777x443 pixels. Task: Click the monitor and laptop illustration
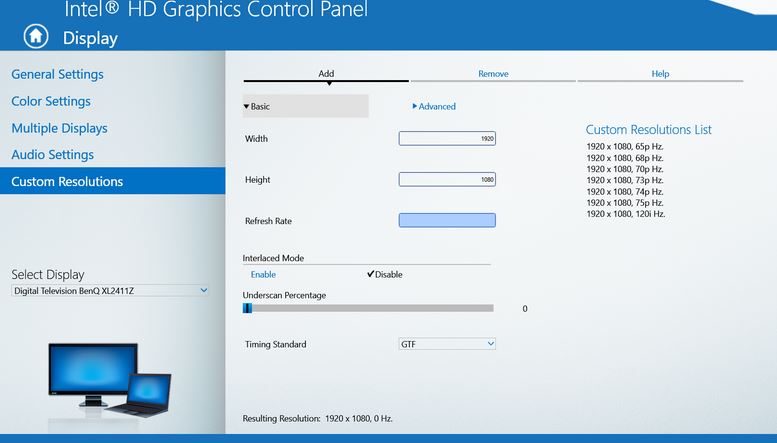(x=110, y=381)
